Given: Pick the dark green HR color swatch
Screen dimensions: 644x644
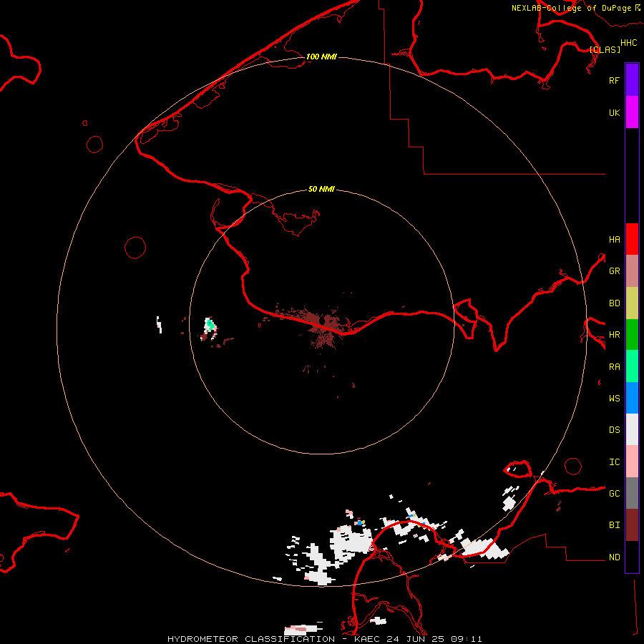Looking at the screenshot, I should click(632, 335).
